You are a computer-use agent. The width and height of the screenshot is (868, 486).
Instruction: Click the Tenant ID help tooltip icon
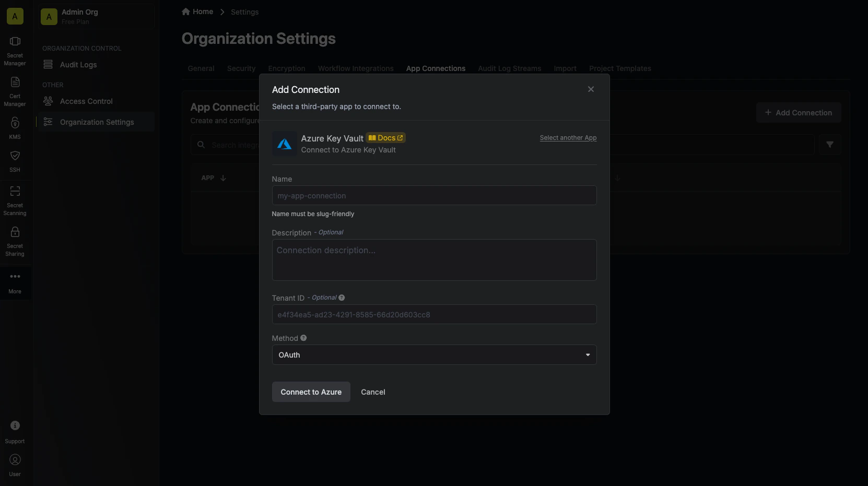tap(342, 298)
